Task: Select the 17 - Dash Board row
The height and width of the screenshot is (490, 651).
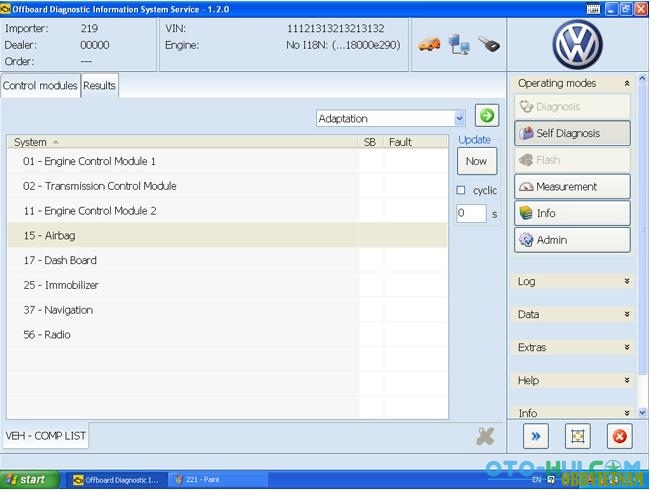Action: coord(227,260)
